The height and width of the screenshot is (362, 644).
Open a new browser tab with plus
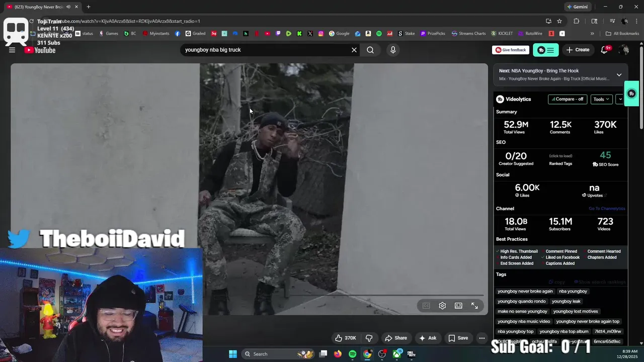[x=89, y=7]
